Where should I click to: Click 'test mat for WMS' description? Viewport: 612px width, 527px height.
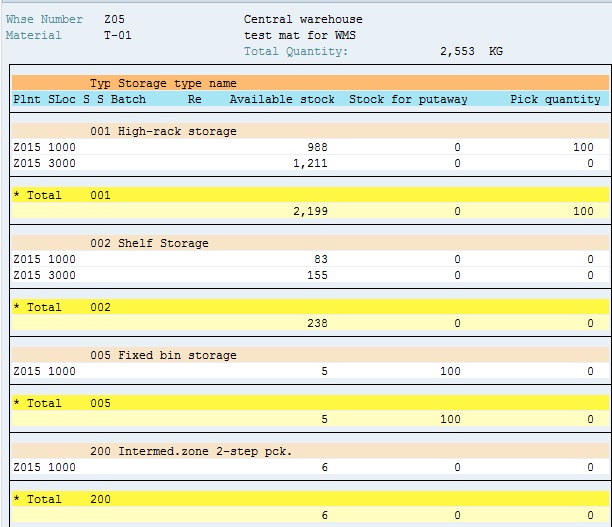click(x=300, y=35)
